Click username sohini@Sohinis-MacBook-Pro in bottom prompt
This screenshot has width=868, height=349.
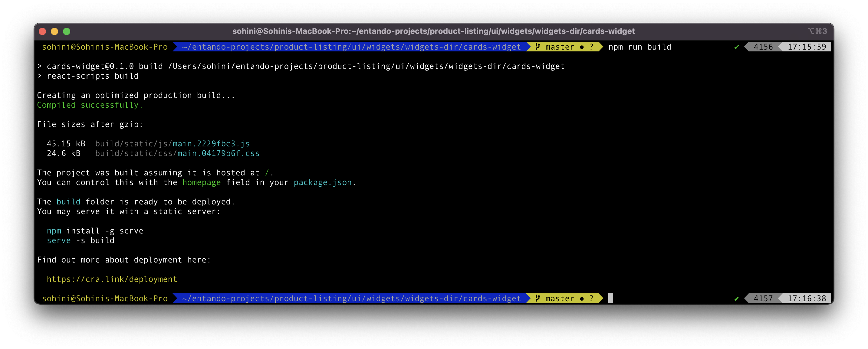(105, 298)
